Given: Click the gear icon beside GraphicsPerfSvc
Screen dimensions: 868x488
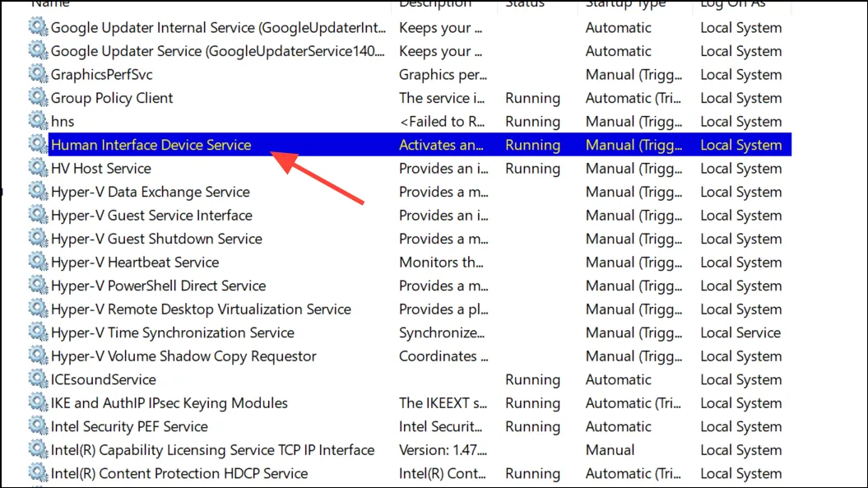Looking at the screenshot, I should tap(38, 74).
